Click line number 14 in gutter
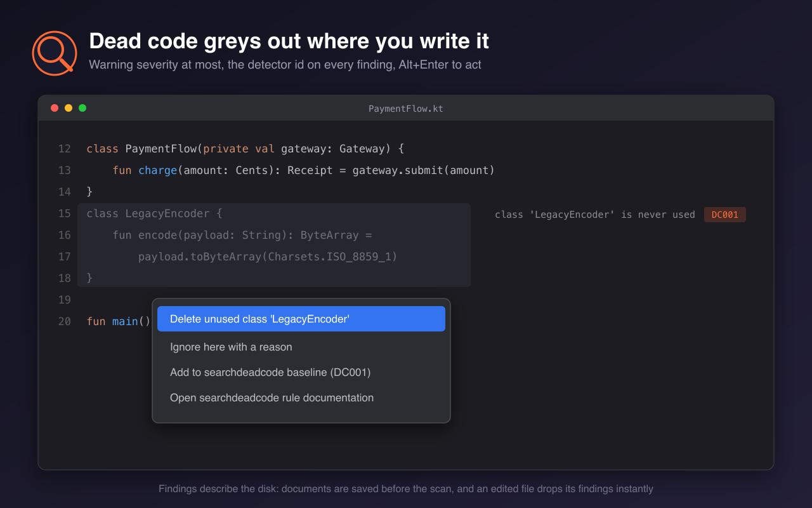 (x=64, y=192)
